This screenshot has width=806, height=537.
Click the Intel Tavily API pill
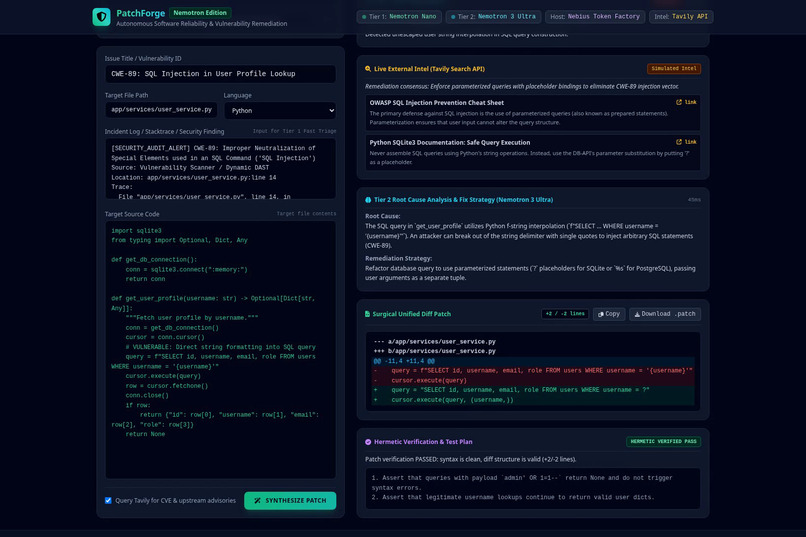click(681, 17)
